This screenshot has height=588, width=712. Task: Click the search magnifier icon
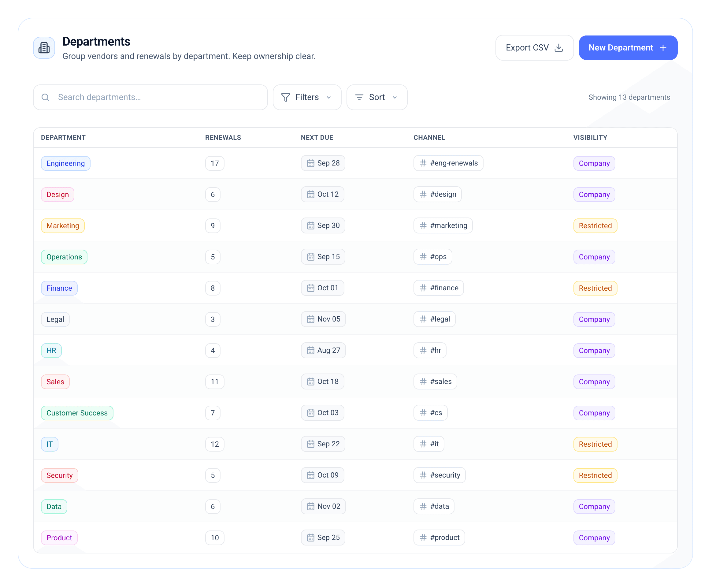pos(45,98)
